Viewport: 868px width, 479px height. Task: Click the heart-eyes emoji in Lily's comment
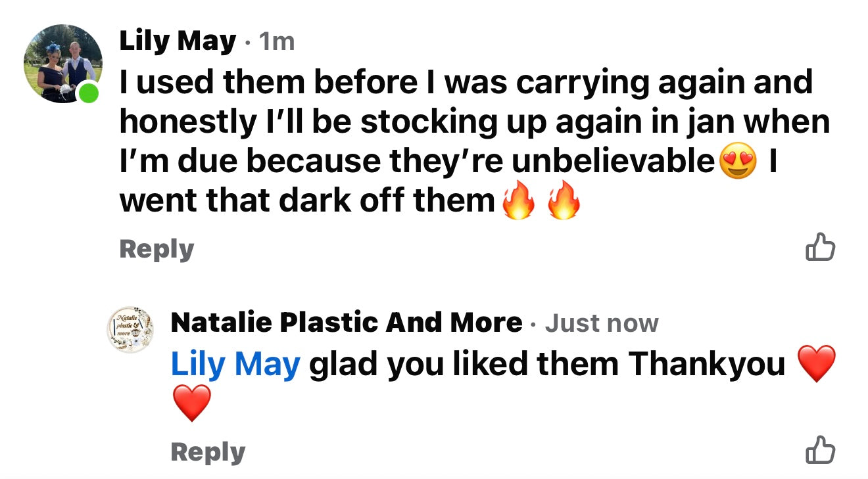[738, 162]
